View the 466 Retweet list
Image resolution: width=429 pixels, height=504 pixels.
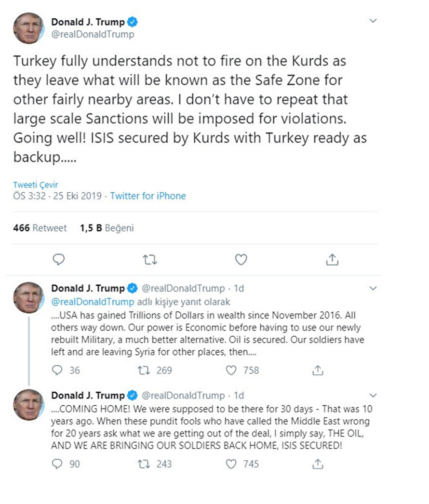[40, 228]
